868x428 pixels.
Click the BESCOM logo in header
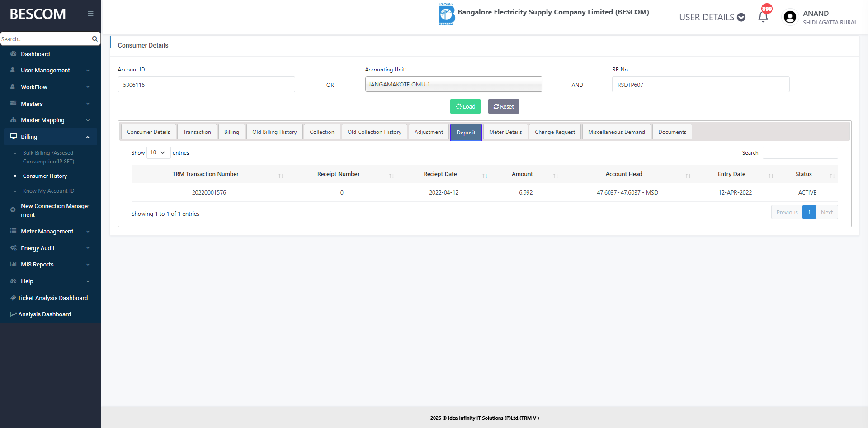[x=446, y=14]
